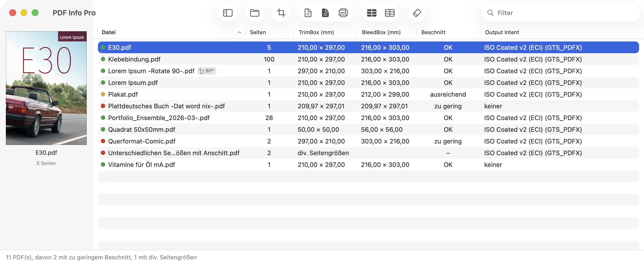This screenshot has height=264, width=644.
Task: Switch to the outlined table view icon
Action: pos(390,13)
